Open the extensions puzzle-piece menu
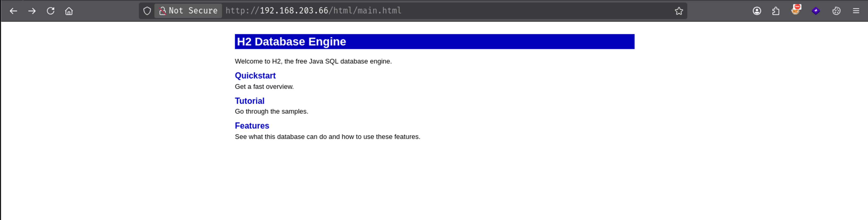This screenshot has width=868, height=220. pyautogui.click(x=776, y=11)
